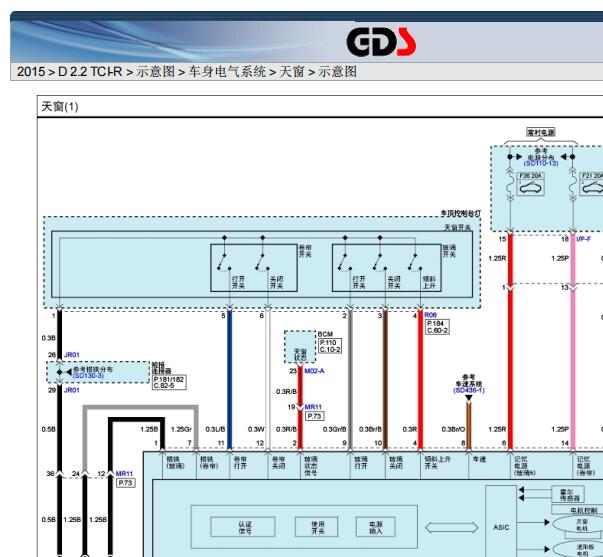
Task: Open the SD130-3 ground distribution reference link
Action: (x=88, y=375)
